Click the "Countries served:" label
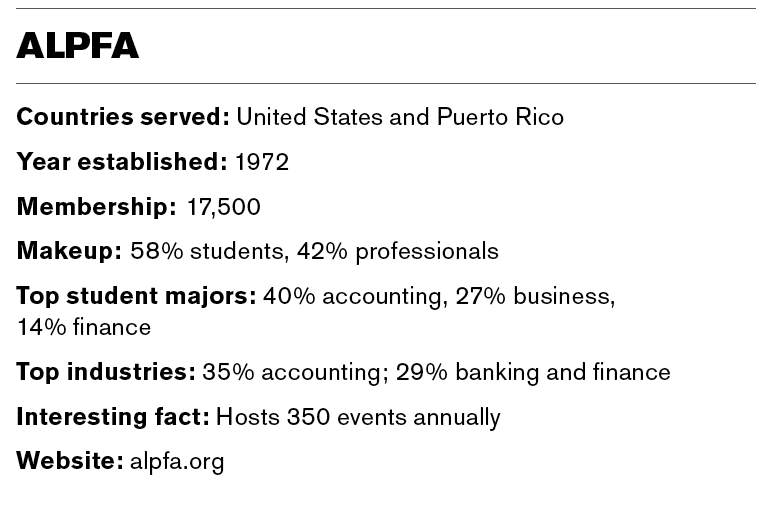This screenshot has height=518, width=769. [x=123, y=118]
